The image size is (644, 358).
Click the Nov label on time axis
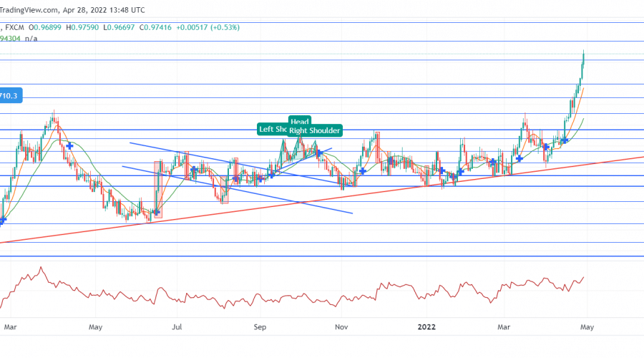pyautogui.click(x=341, y=327)
